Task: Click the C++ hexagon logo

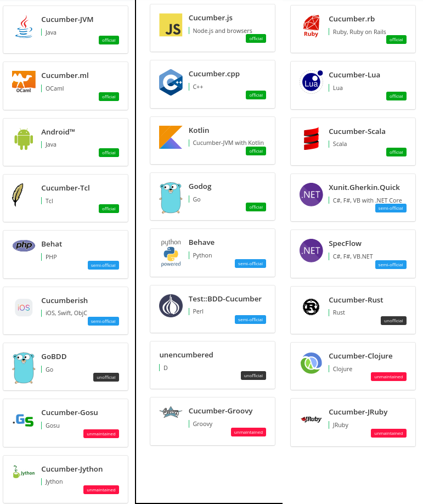Action: pos(171,82)
